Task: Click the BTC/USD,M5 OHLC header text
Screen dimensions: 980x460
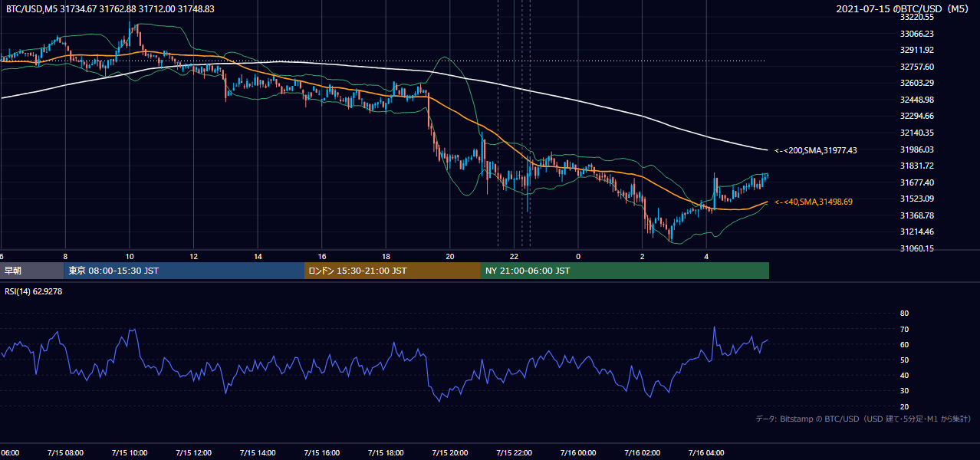Action: pyautogui.click(x=110, y=9)
